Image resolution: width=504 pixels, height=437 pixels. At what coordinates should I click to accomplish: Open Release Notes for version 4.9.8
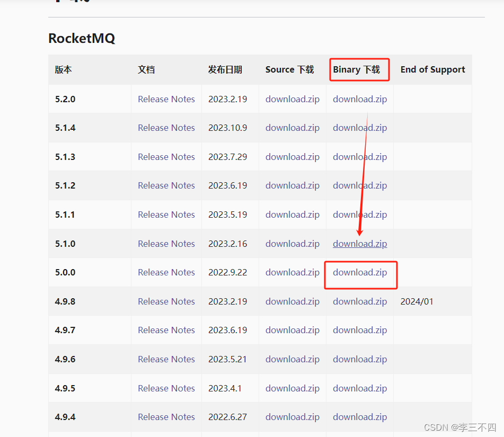click(166, 301)
